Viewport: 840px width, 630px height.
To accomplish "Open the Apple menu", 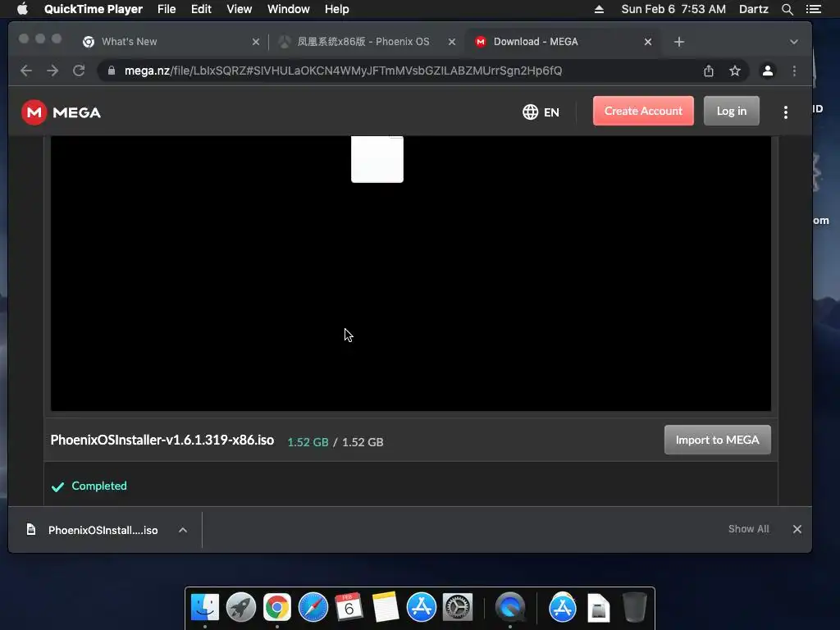I will pos(22,9).
